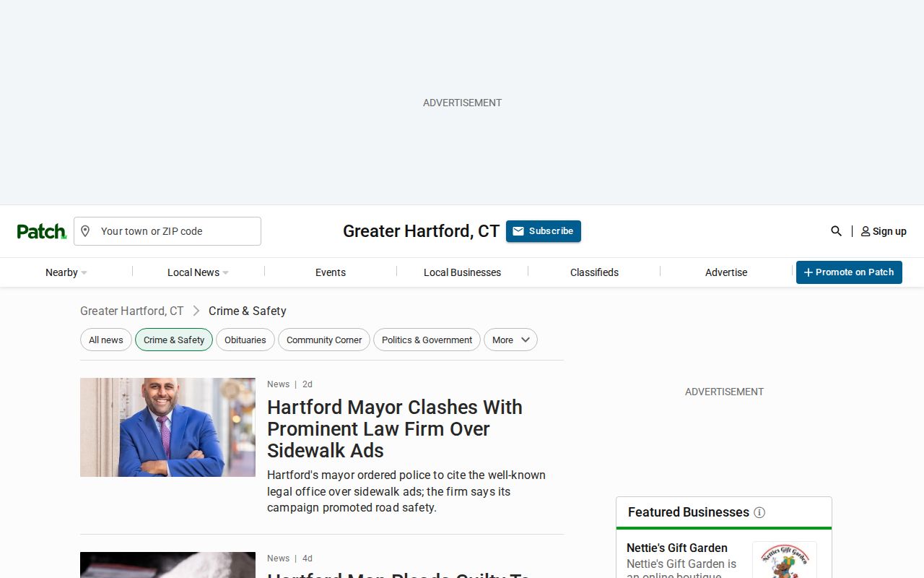Open the second article's thumbnail image
Viewport: 924px width, 578px height.
click(x=167, y=565)
